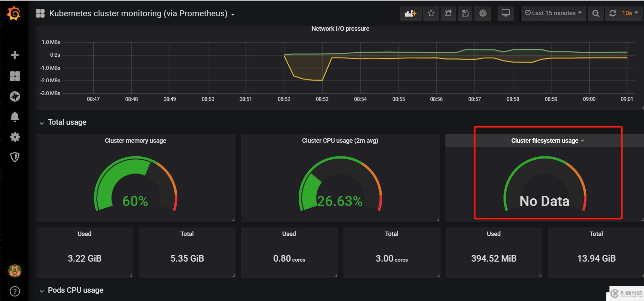This screenshot has width=644, height=301.
Task: Refresh the dashboard with refresh icon
Action: (x=613, y=13)
